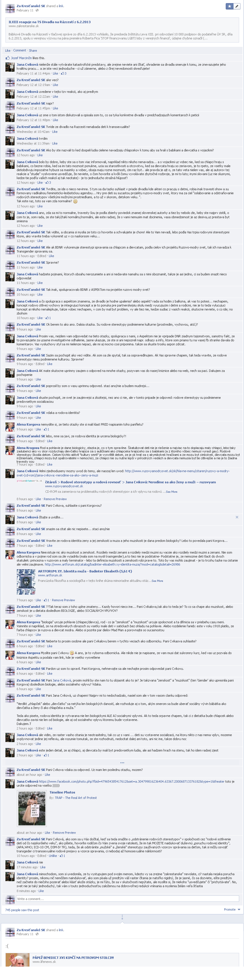Toggle Unlike on the Za Kresťanské SK comment
The height and width of the screenshot is (980, 244).
point(53,855)
